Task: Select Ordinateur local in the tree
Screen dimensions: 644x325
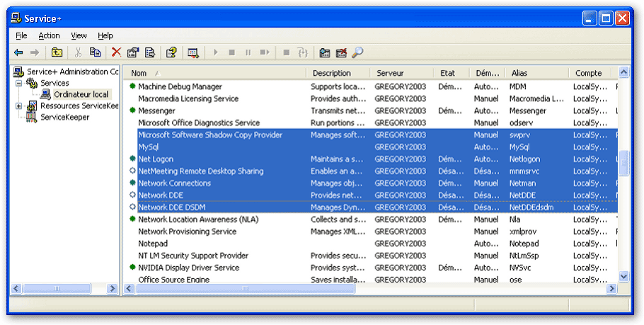Action: click(x=81, y=94)
